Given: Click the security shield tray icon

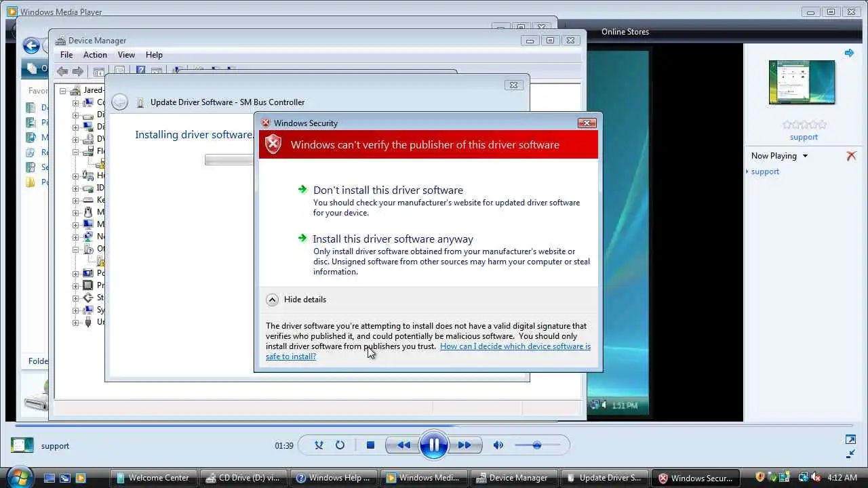Looking at the screenshot, I should tap(760, 477).
